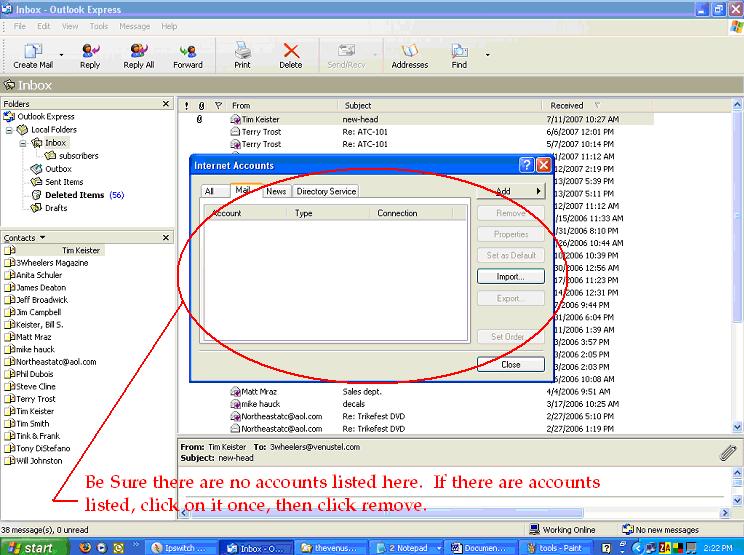Open the Message menu

[x=134, y=26]
